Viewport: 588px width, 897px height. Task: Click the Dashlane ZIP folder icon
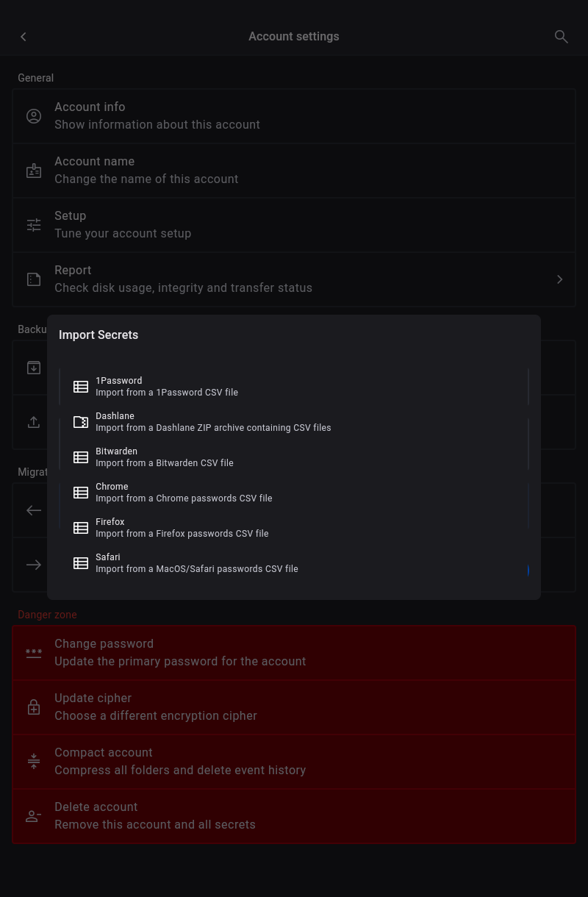[81, 422]
